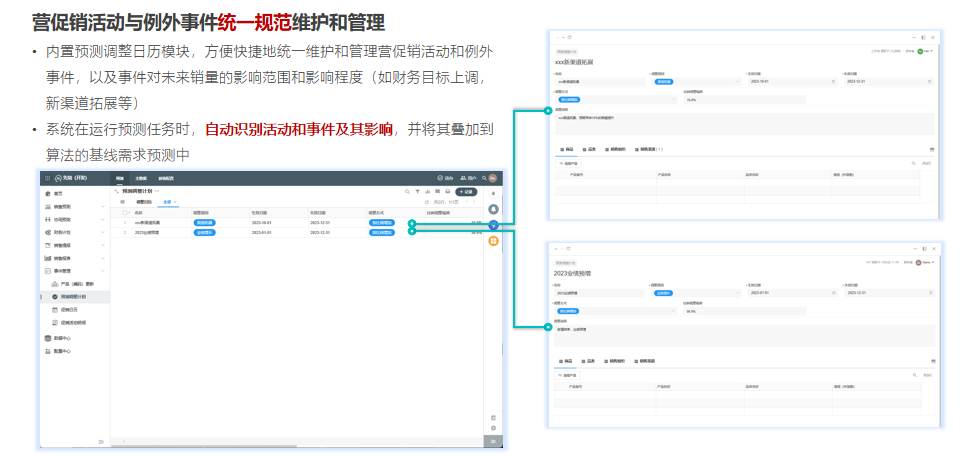The height and width of the screenshot is (456, 967).
Task: Open 用户 in the top bar
Action: [468, 178]
